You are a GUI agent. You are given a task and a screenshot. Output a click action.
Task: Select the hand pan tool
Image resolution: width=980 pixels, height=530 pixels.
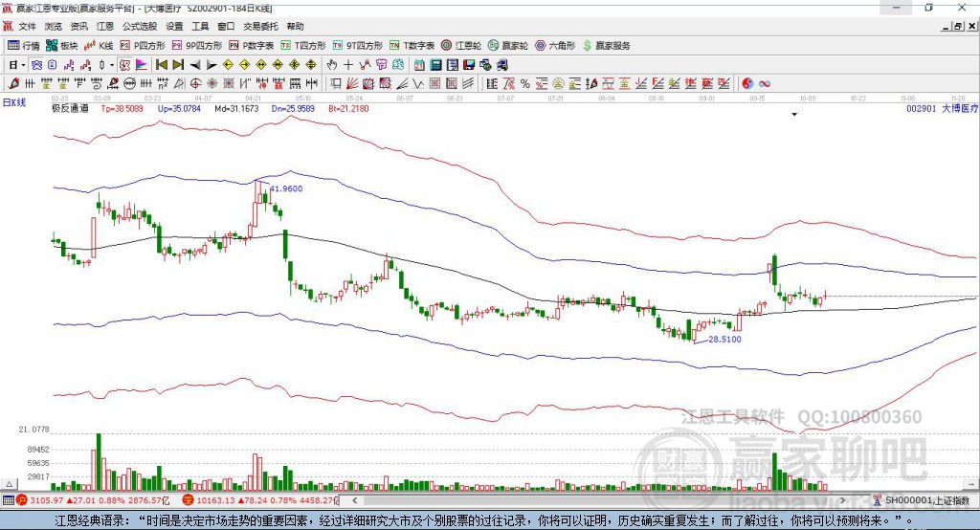click(x=332, y=65)
